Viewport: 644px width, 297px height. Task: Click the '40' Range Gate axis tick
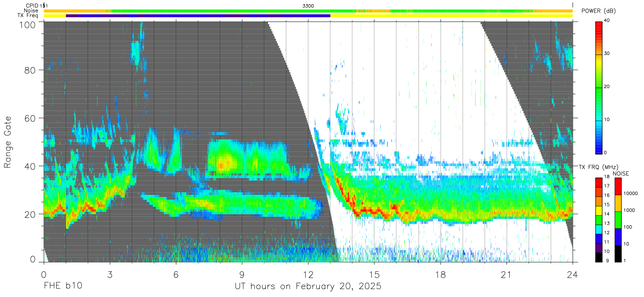(x=30, y=166)
